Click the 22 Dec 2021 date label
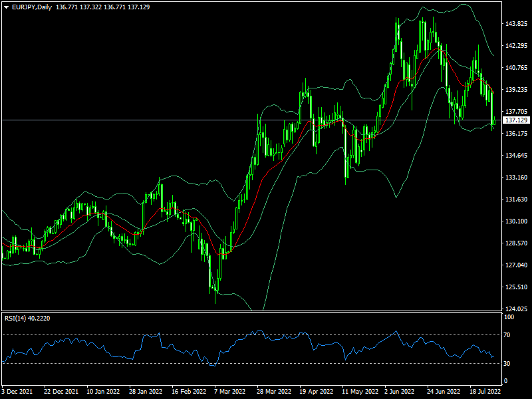The width and height of the screenshot is (532, 399). tap(61, 392)
